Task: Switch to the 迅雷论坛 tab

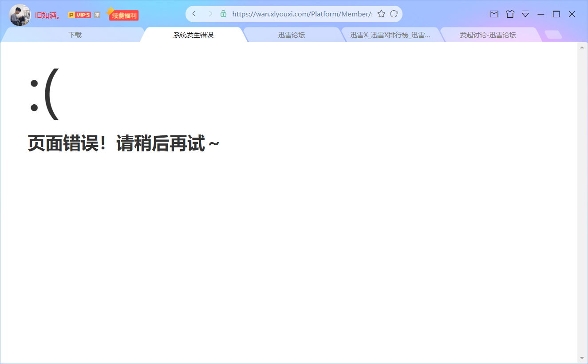Action: click(x=291, y=34)
